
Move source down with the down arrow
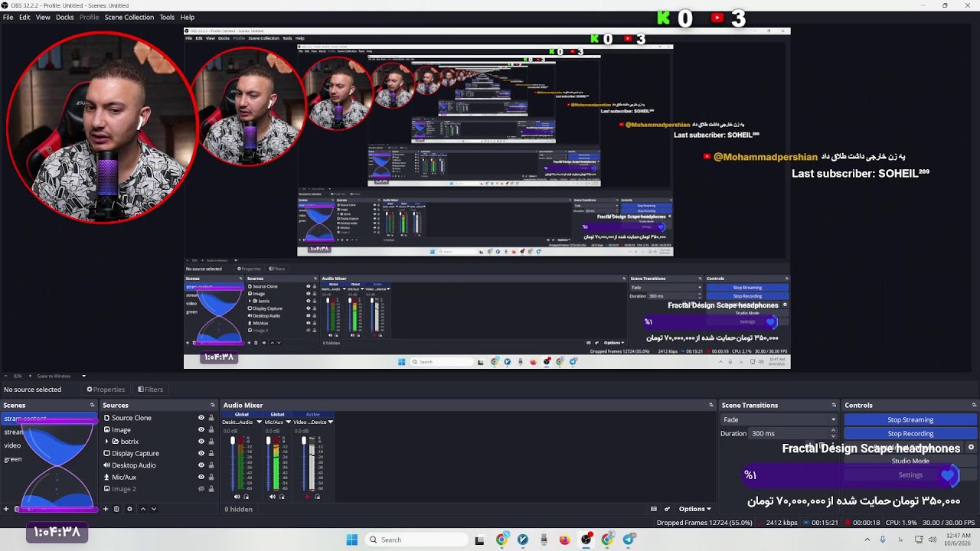pyautogui.click(x=154, y=509)
